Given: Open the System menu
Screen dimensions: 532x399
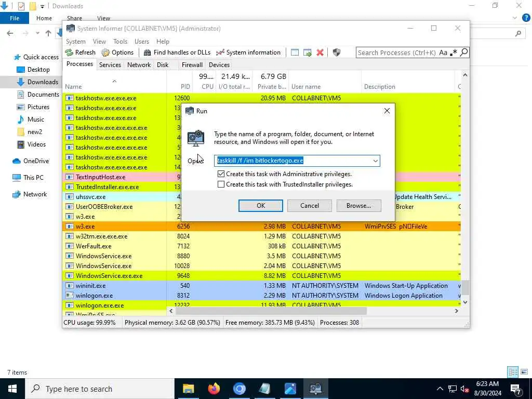Looking at the screenshot, I should point(76,42).
